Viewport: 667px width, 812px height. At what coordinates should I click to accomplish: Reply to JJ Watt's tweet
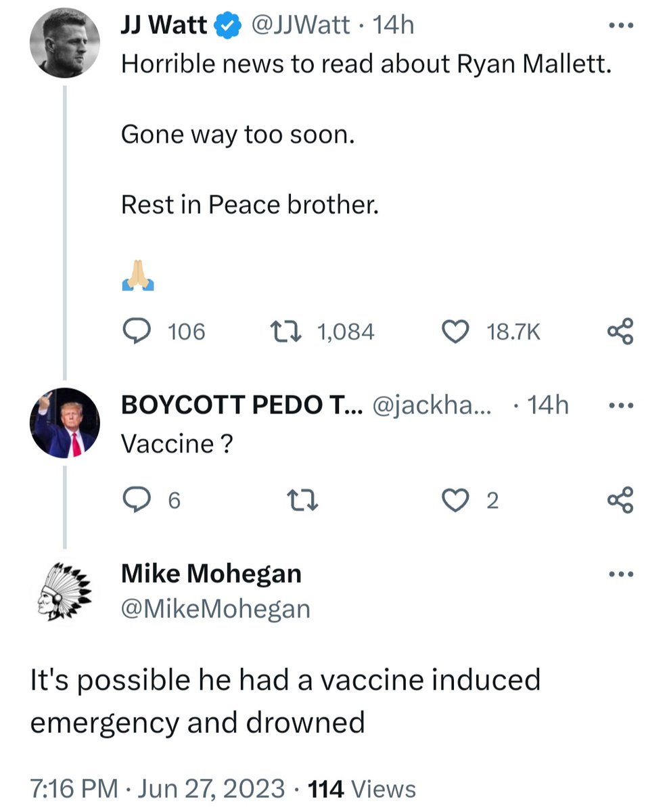coord(139,331)
